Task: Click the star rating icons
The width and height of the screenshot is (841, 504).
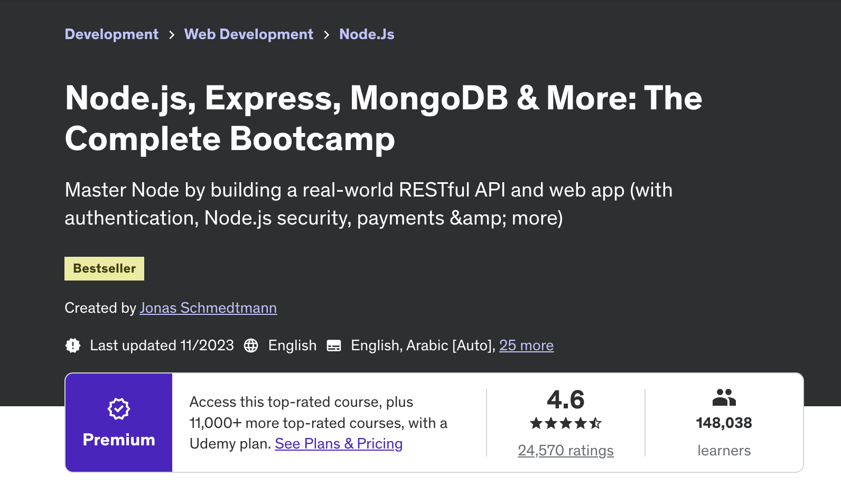Action: [x=566, y=423]
